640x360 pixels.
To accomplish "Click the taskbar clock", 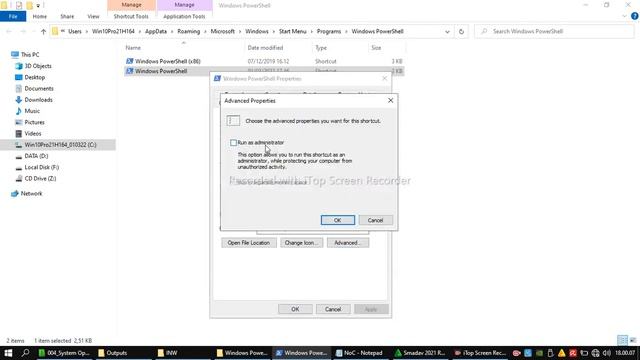I will click(x=625, y=353).
